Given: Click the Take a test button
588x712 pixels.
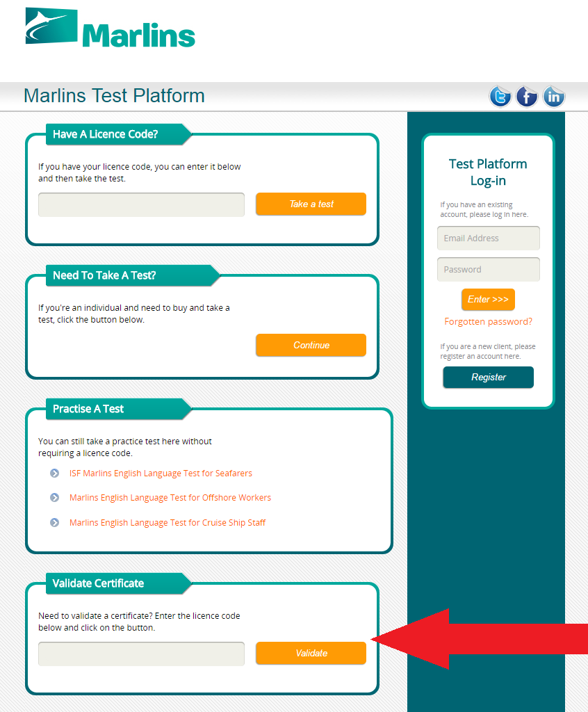Looking at the screenshot, I should coord(311,204).
